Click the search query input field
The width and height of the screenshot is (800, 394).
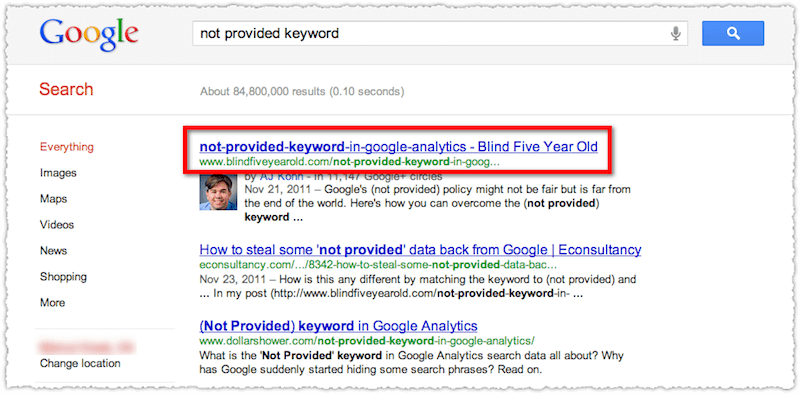[440, 34]
